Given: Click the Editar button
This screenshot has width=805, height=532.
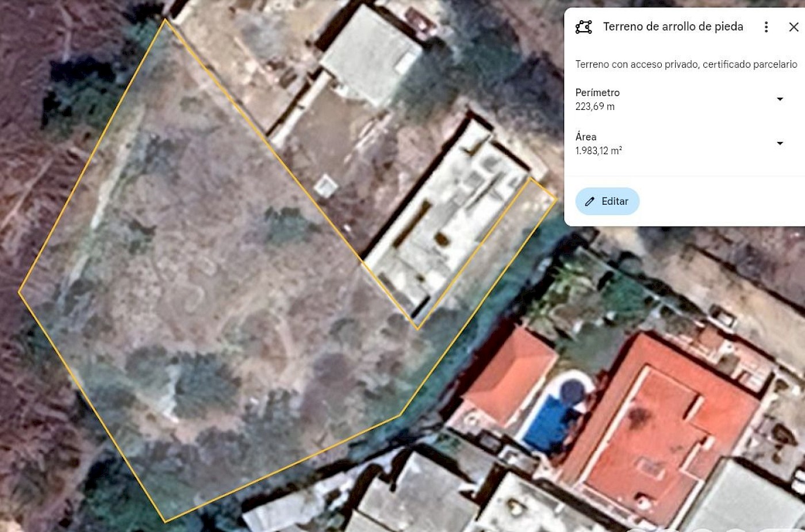Looking at the screenshot, I should pyautogui.click(x=607, y=201).
